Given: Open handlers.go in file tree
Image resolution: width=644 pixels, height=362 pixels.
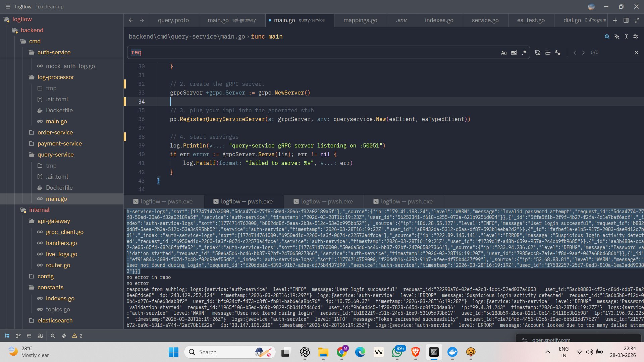Looking at the screenshot, I should click(61, 243).
